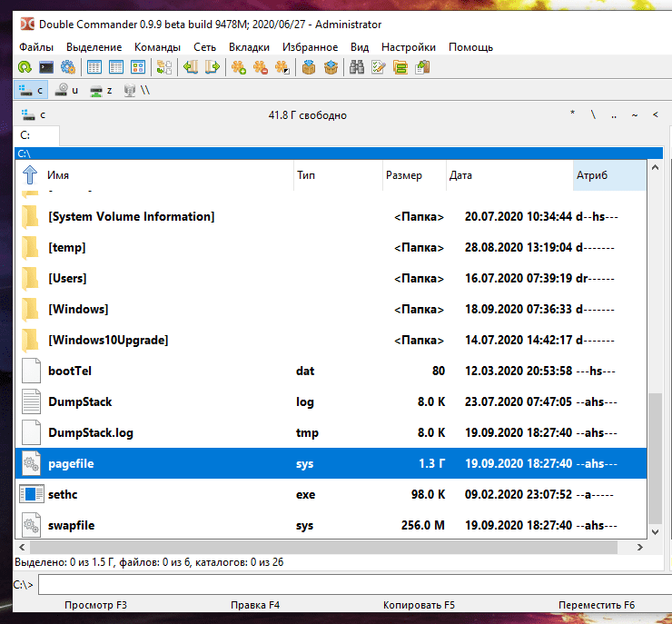The height and width of the screenshot is (624, 672).
Task: Click the up-directory blue arrow icon
Action: 30,175
